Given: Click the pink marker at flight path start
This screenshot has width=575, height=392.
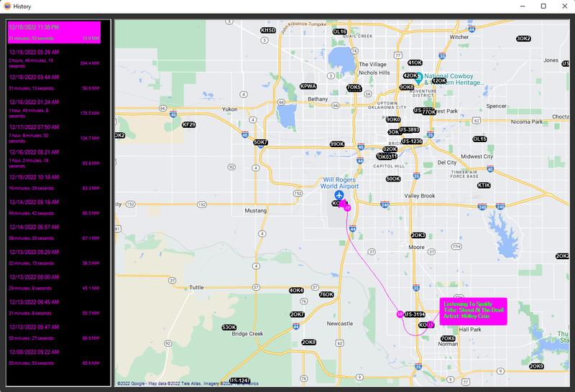Looking at the screenshot, I should tap(346, 207).
